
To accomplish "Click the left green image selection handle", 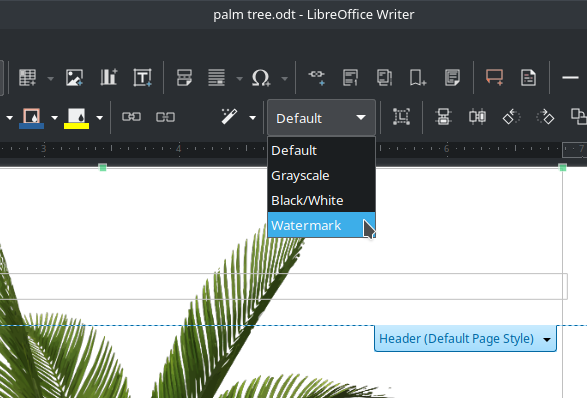I will [103, 167].
